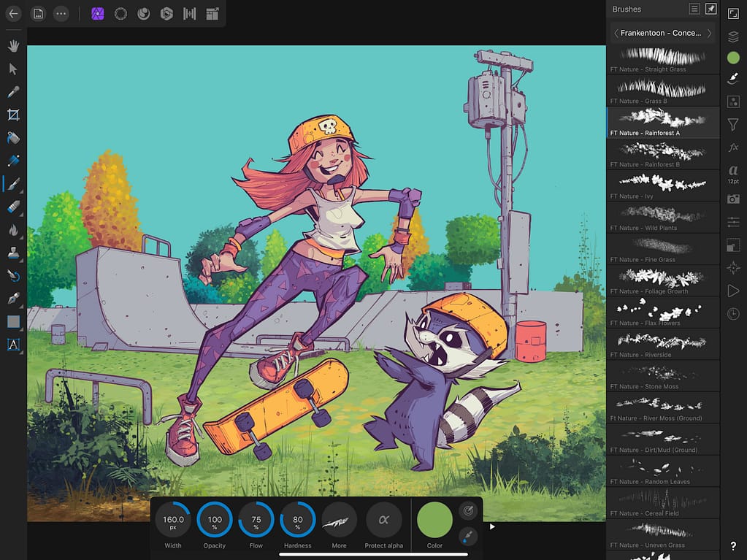
Task: Select the Flood Fill tool
Action: pos(13,138)
